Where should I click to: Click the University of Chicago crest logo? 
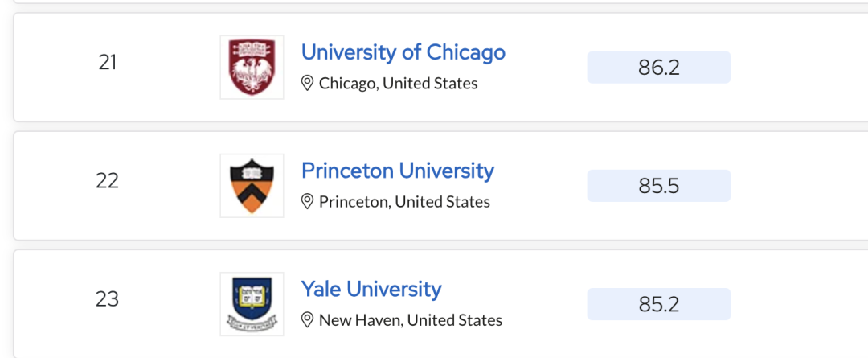[x=252, y=67]
